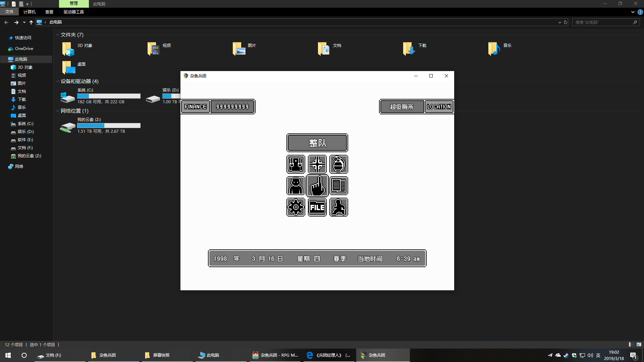Screen dimensions: 644x362
Task: Open the documents list icon in game
Action: pyautogui.click(x=339, y=186)
